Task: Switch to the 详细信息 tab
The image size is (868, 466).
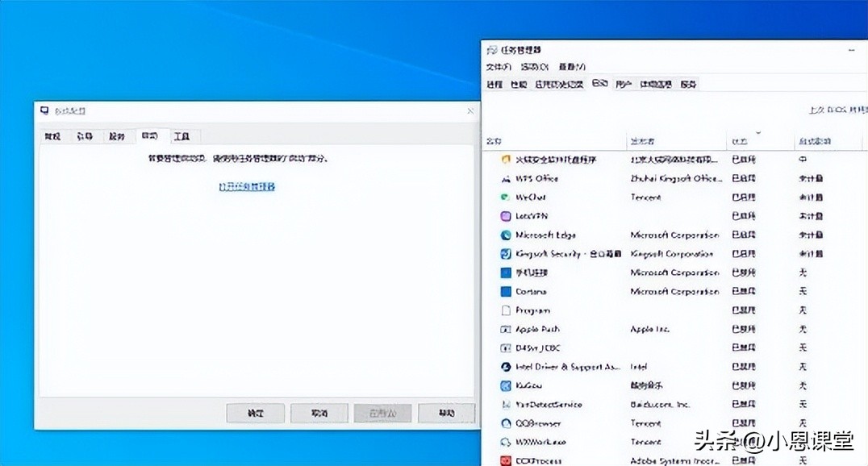Action: point(656,84)
